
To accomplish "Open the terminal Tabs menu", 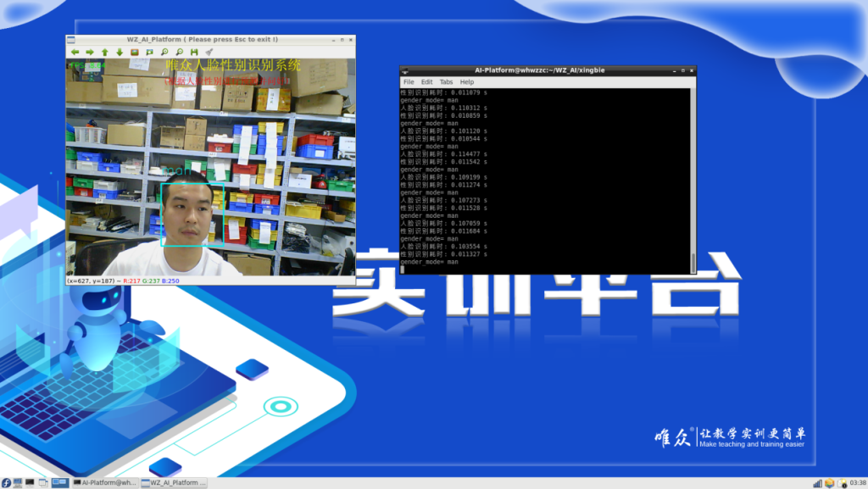I will click(x=446, y=82).
